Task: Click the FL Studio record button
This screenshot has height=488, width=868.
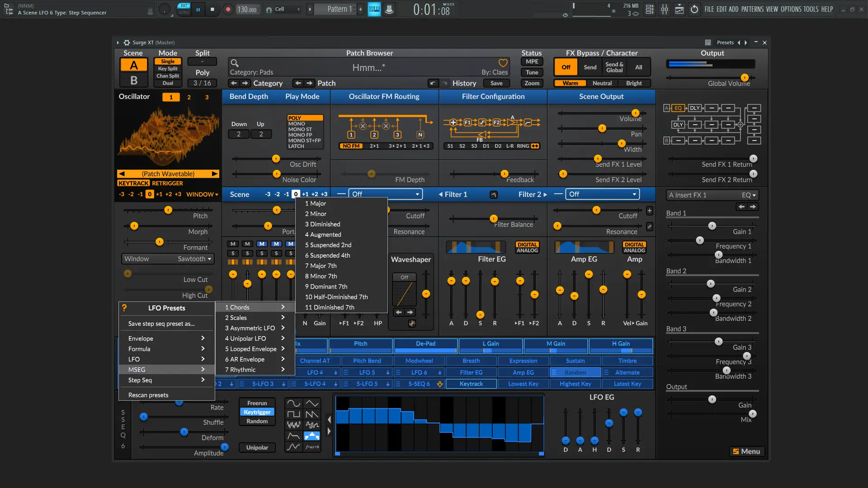Action: (x=228, y=9)
